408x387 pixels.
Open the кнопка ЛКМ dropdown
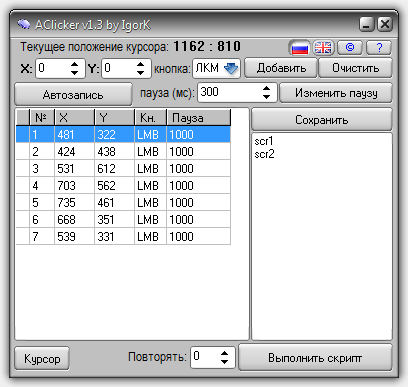tap(231, 68)
